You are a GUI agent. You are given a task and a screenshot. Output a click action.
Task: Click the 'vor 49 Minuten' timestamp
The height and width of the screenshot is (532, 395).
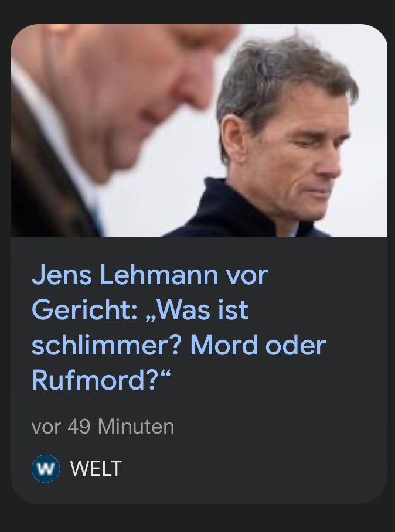point(103,427)
